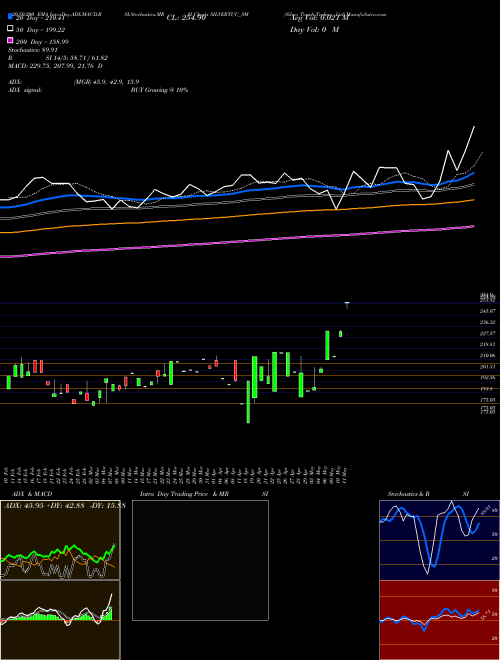Click the white 50 Day legend swatch

[10, 29]
